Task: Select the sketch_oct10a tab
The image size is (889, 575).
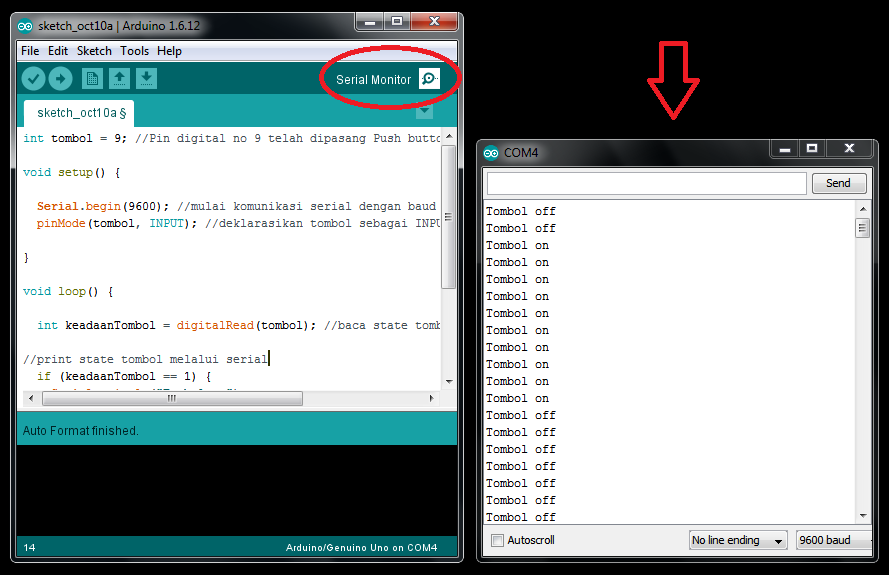Action: coord(79,113)
